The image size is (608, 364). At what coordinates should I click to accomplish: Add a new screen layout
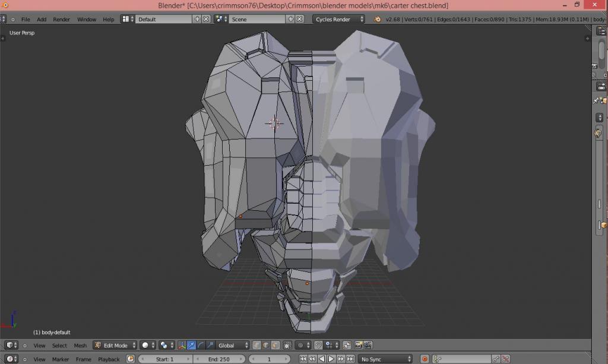pos(197,19)
